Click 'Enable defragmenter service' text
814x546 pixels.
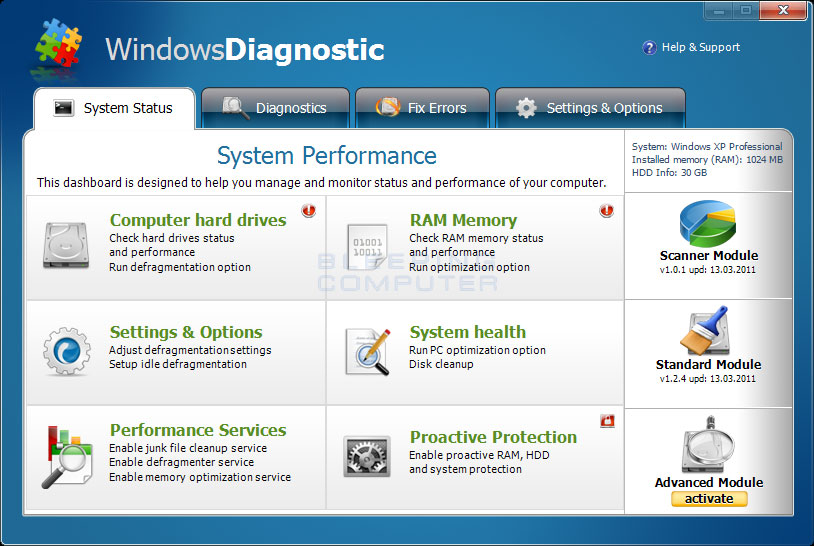pyautogui.click(x=181, y=462)
